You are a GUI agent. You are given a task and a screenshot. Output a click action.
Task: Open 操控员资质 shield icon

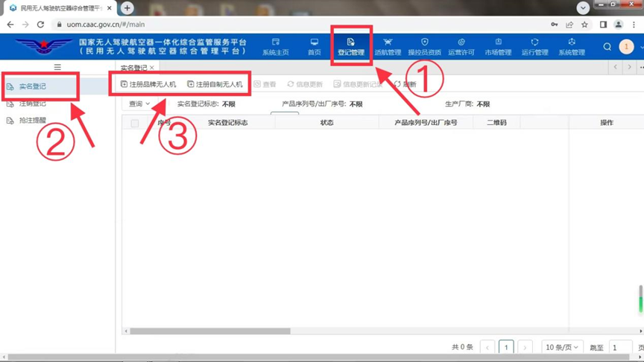click(x=424, y=46)
